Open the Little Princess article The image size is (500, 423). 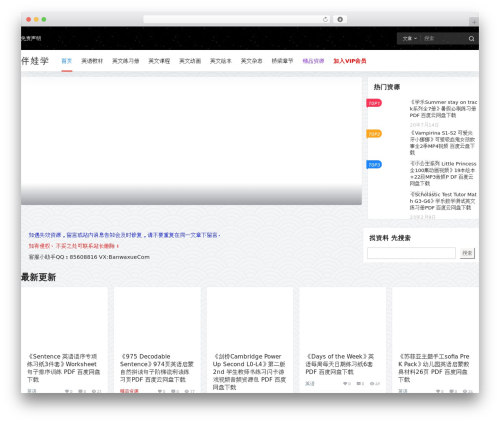coord(443,173)
